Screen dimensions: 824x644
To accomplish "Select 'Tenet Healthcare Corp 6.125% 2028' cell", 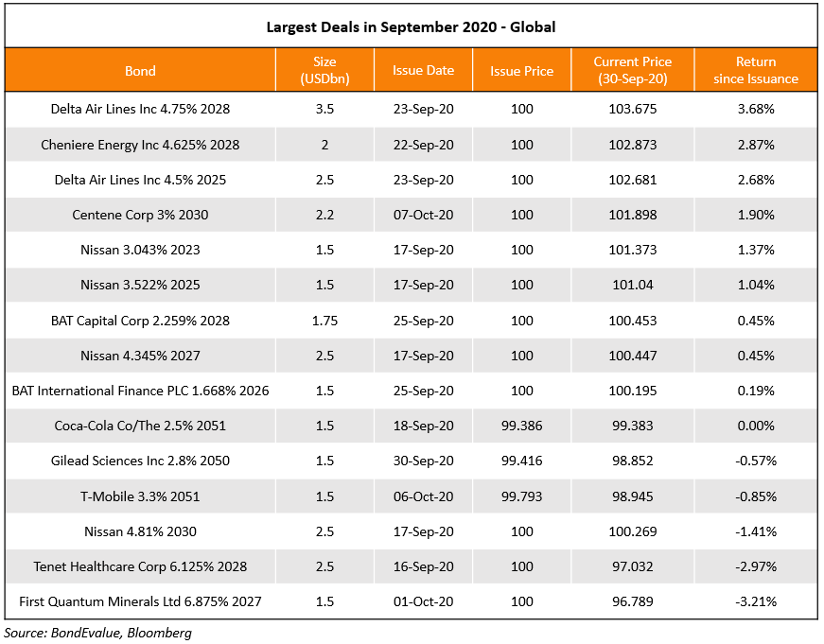I will tap(140, 566).
